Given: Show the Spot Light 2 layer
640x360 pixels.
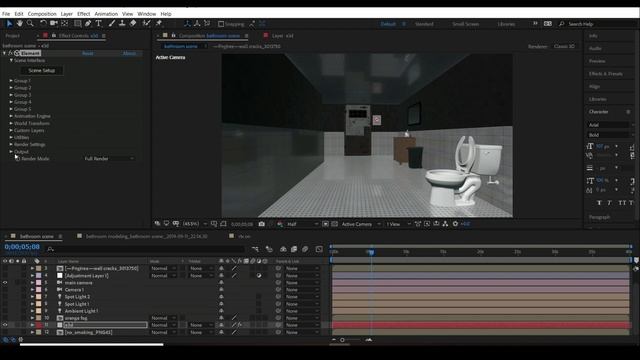Looking at the screenshot, I should tap(5, 297).
